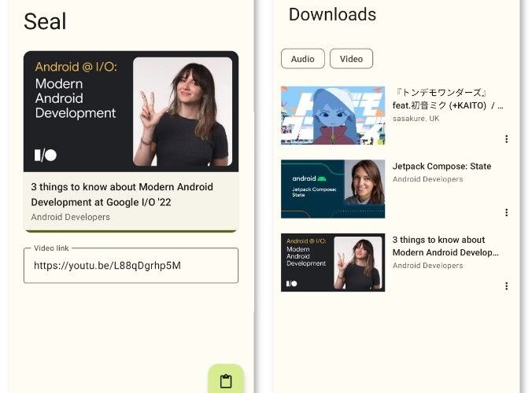Open the Jetpack Compose: State thumbnail
The width and height of the screenshot is (532, 393).
coord(333,189)
